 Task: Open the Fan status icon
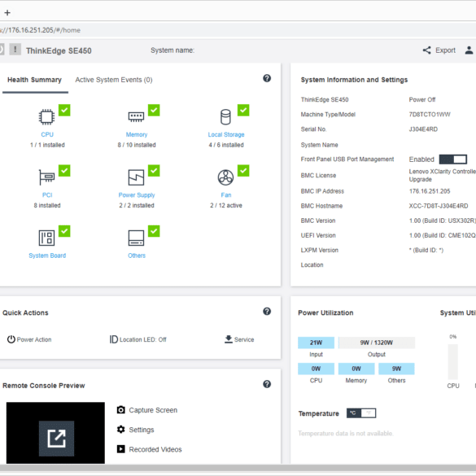point(225,177)
